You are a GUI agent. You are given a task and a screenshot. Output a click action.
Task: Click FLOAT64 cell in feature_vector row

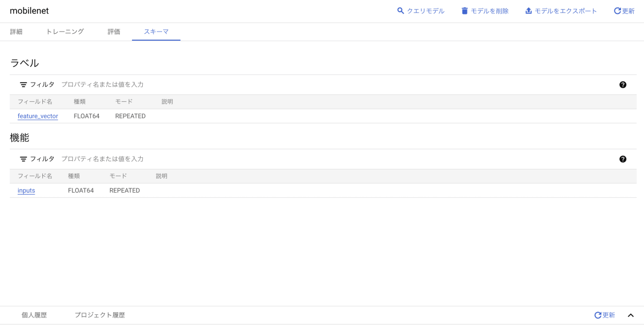click(86, 116)
